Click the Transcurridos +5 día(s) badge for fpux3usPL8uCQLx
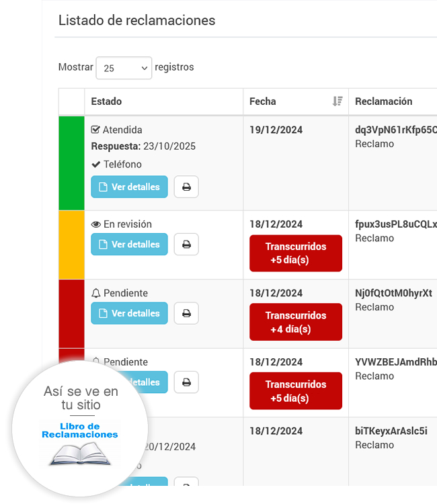 296,253
